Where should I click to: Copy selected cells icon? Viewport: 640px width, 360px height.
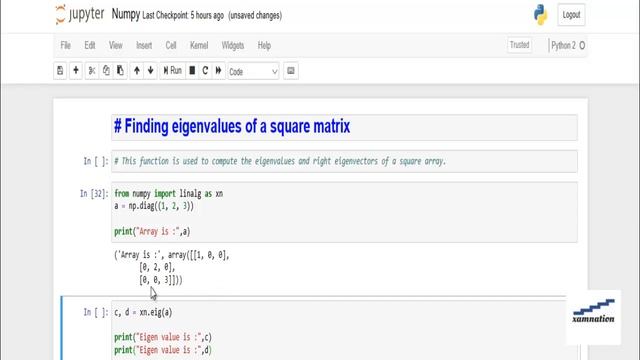pos(106,71)
